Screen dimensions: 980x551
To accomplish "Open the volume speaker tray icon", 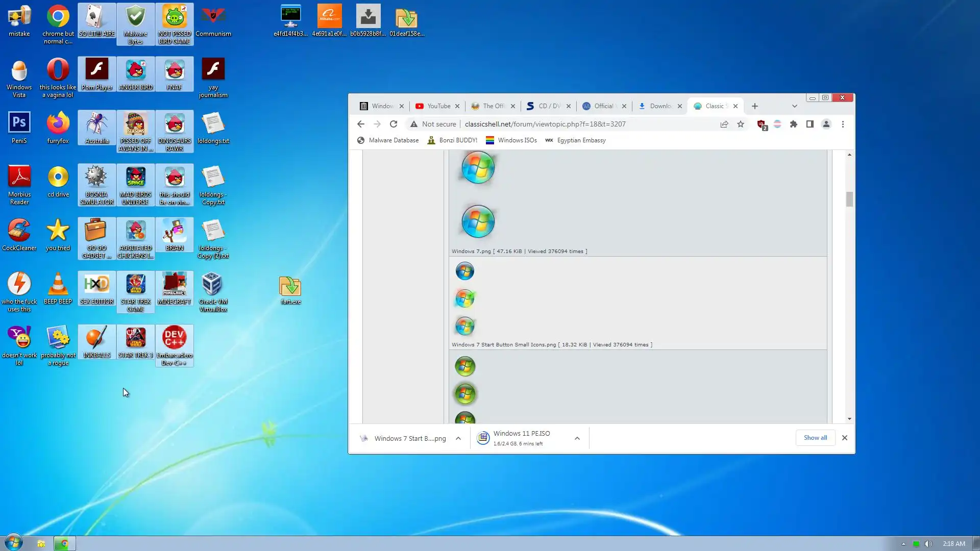I will pos(928,543).
